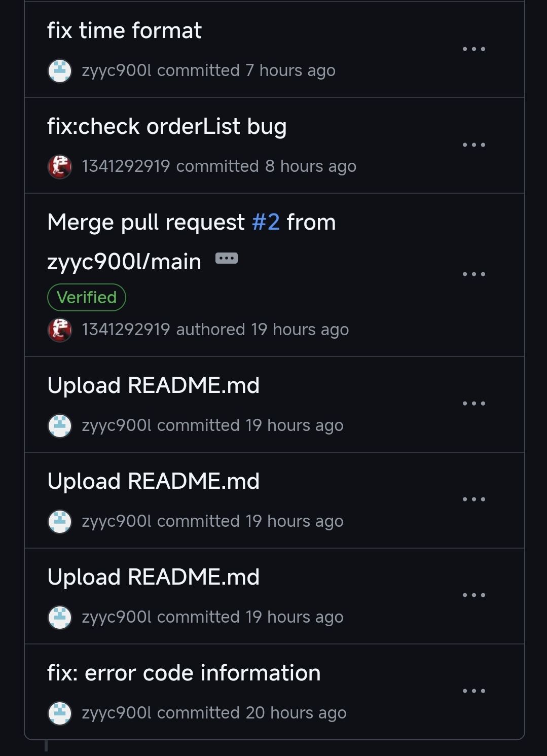The width and height of the screenshot is (547, 756).
Task: Open the kebab menu on 'fix:check orderList bug'
Action: pos(474,144)
